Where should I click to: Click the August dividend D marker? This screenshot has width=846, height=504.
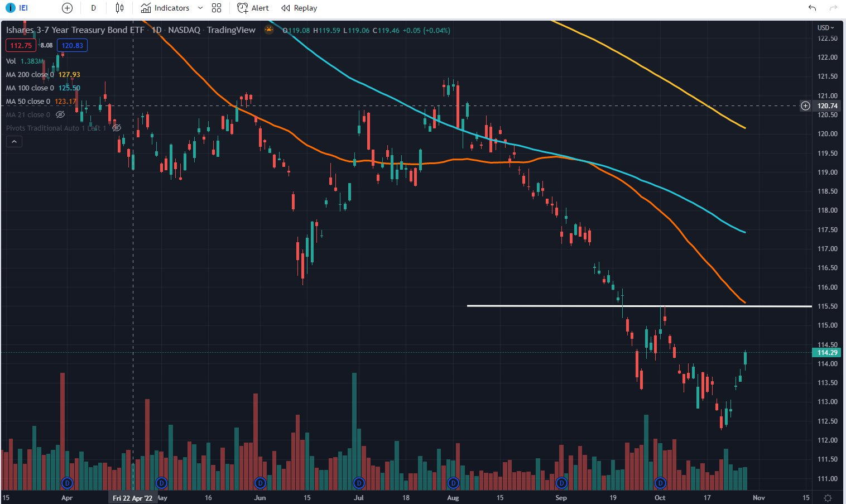click(x=453, y=483)
